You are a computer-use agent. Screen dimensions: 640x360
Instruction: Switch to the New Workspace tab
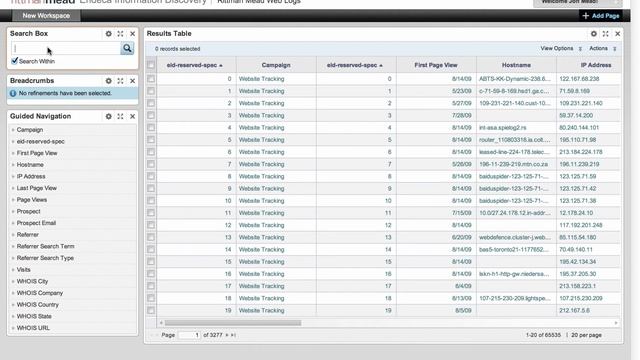pos(46,16)
